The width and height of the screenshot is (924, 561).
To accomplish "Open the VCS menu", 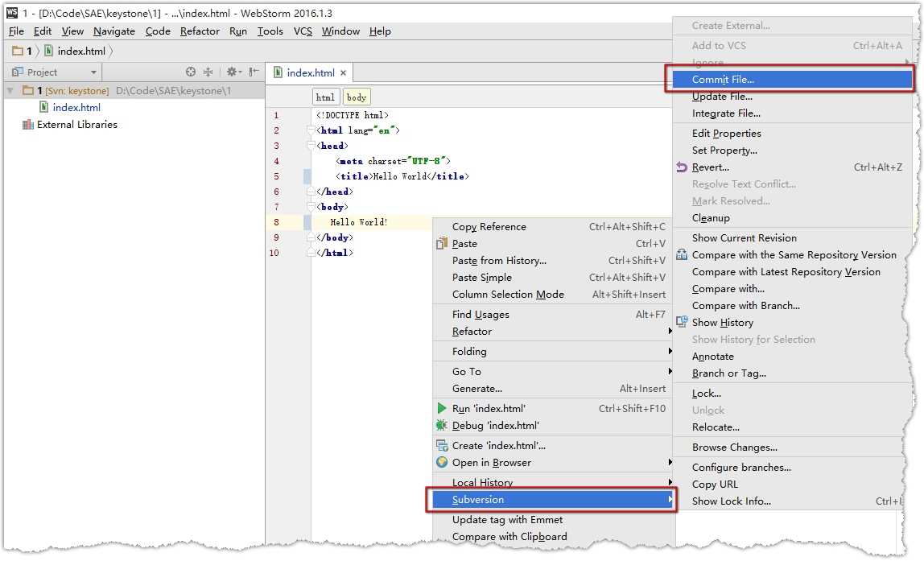I will [303, 31].
